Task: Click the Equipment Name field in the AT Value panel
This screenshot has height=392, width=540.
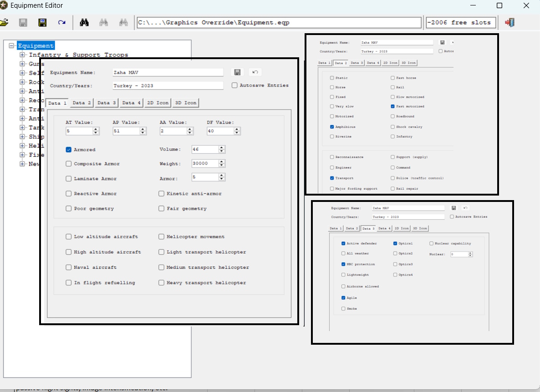Action: coord(168,72)
